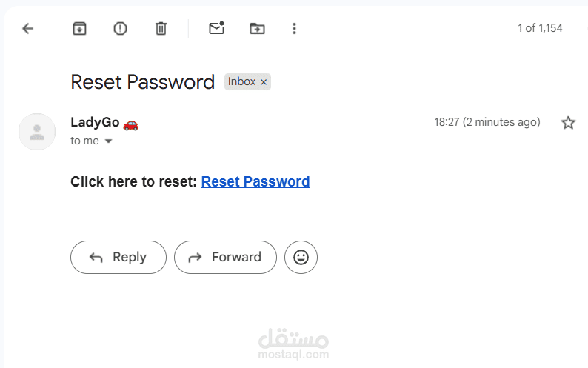
Task: Star this Reset Password email
Action: pos(568,122)
